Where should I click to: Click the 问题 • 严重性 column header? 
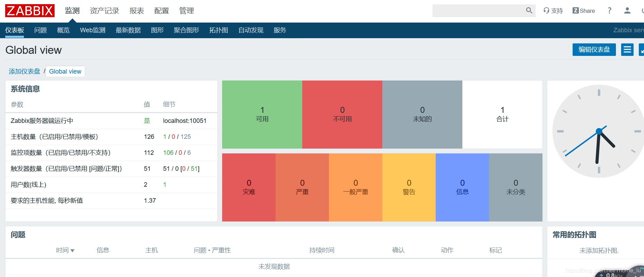[x=212, y=250]
